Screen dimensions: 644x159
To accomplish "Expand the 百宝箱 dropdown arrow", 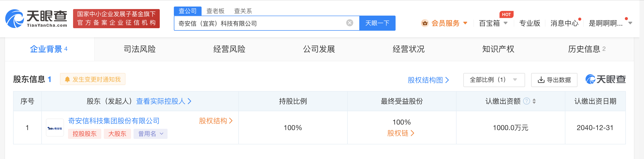I will 505,23.
